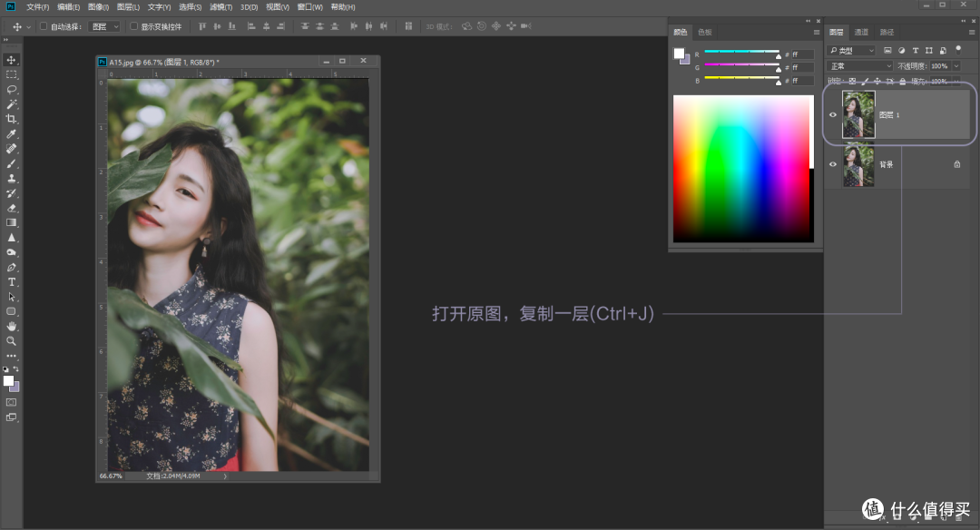This screenshot has height=530, width=980.
Task: Select the Pen tool
Action: pos(12,267)
